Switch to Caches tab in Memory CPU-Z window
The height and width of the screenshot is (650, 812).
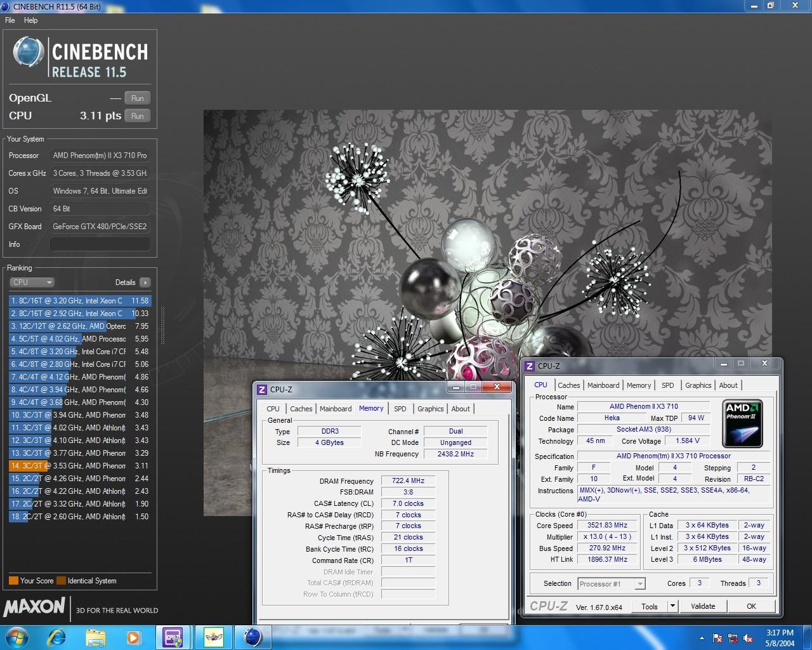click(x=301, y=409)
